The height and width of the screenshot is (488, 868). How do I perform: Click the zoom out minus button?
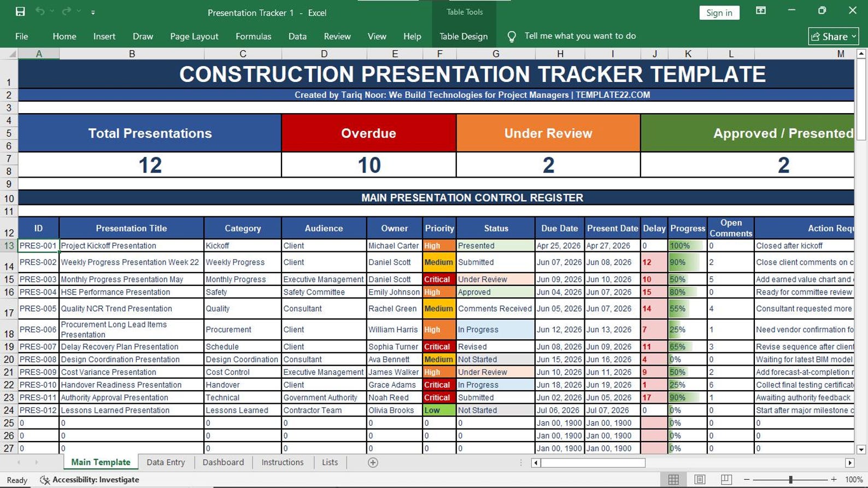[x=747, y=480]
